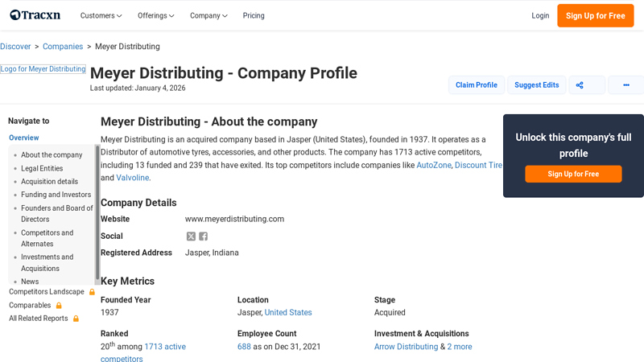Click the lock icon beside Competitors Landscape
The image size is (644, 362).
pos(92,292)
